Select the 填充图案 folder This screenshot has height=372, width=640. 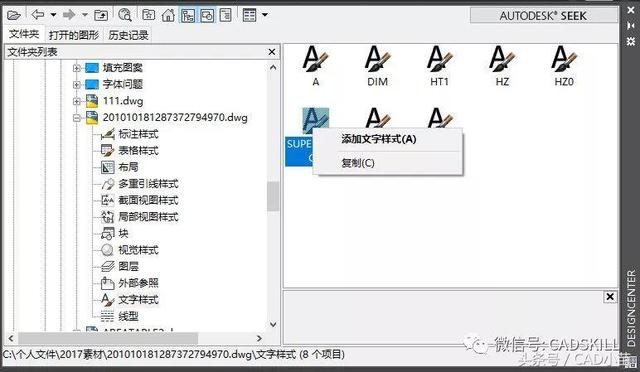tap(122, 68)
